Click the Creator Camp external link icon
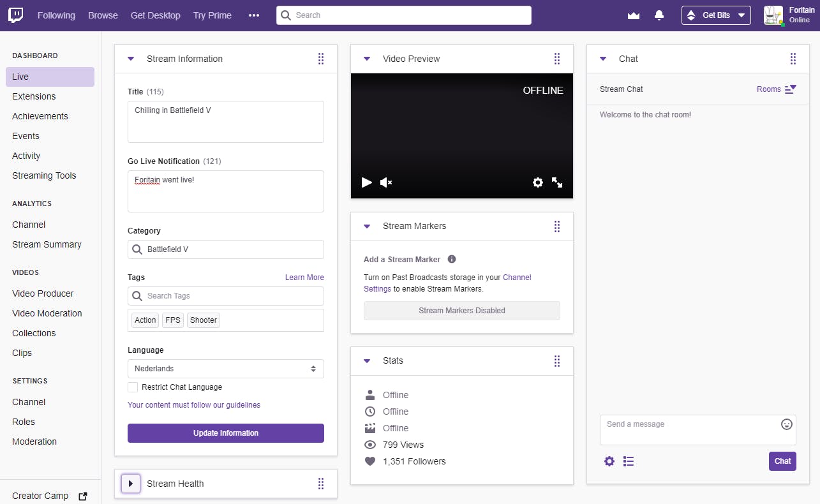820x504 pixels. tap(82, 496)
